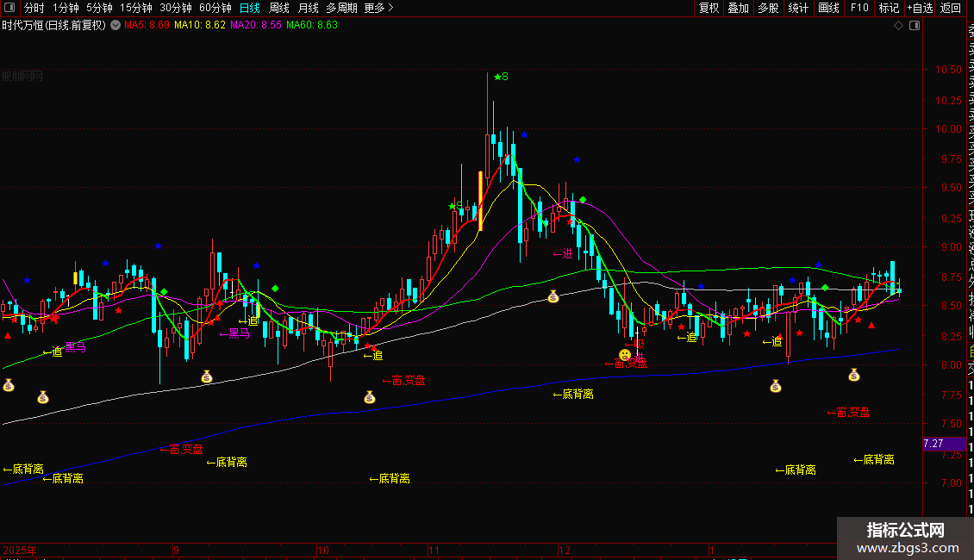Click the MA20: 8.55 indicator label
The height and width of the screenshot is (560, 974).
coord(255,26)
